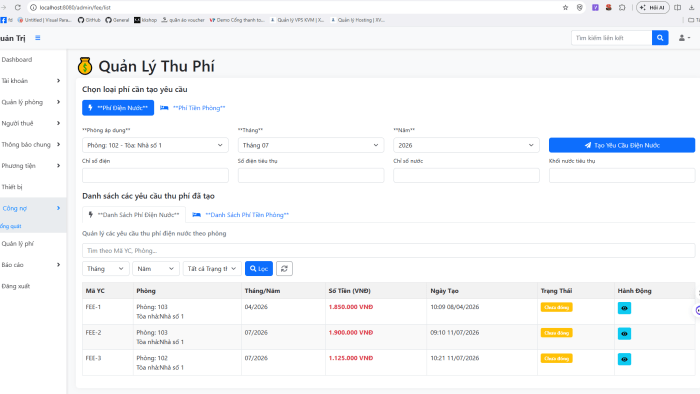Focus the Khối nước tiêu thụ input field
The height and width of the screenshot is (394, 700).
[622, 175]
